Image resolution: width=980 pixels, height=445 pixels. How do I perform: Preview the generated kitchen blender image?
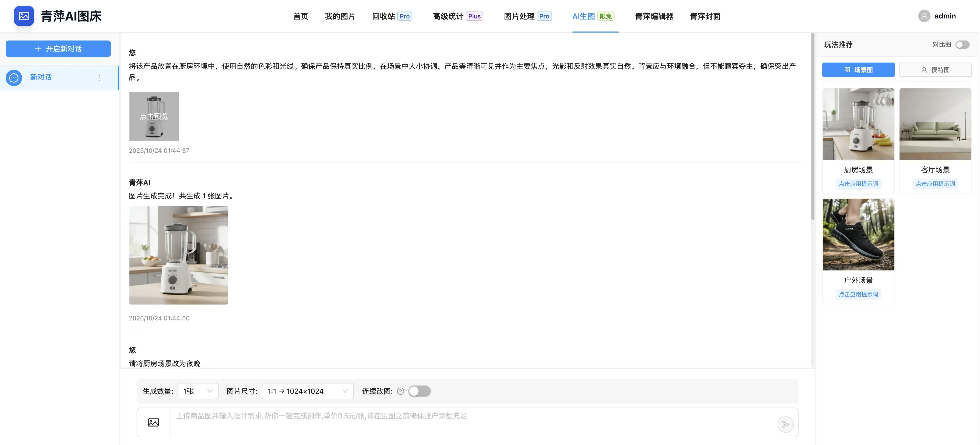178,255
